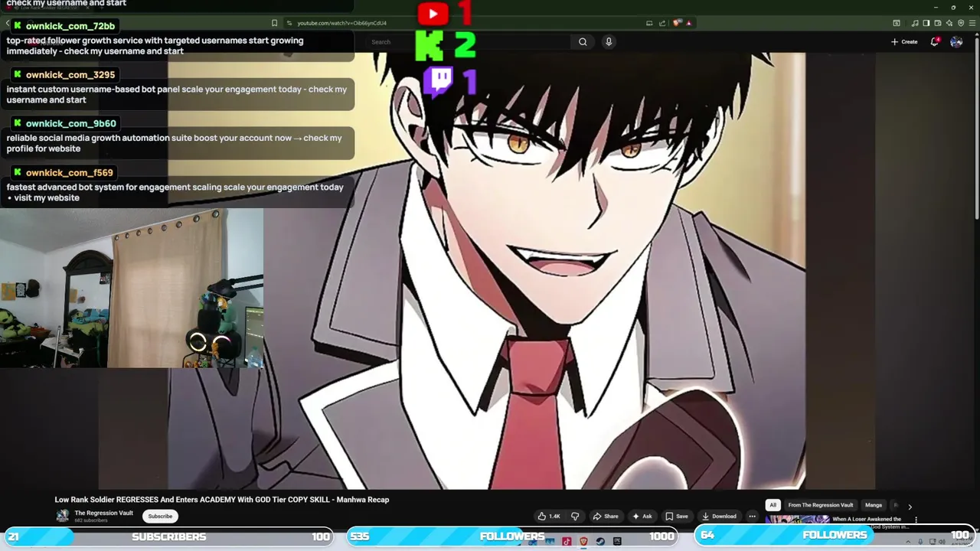This screenshot has width=980, height=551.
Task: Open The Regression Vault channel avatar
Action: tap(62, 516)
